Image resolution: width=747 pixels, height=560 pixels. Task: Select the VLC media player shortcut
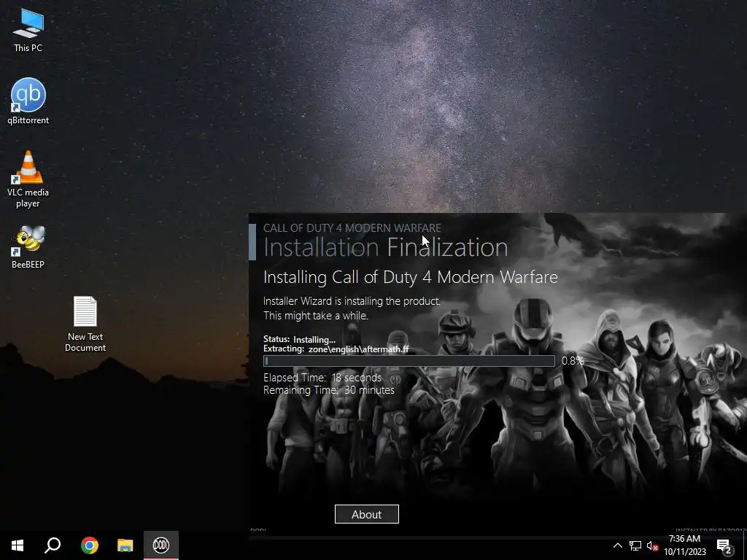(28, 179)
